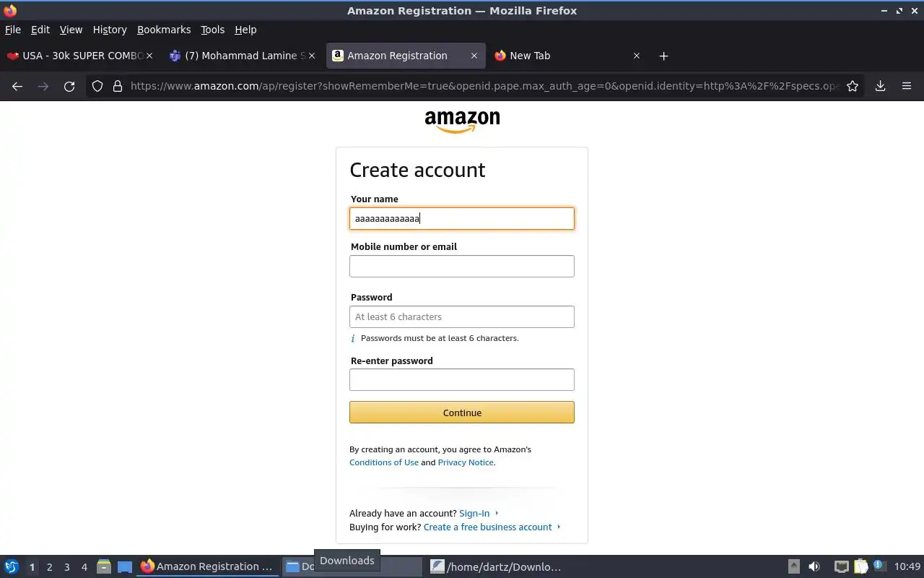Click the Create account heading
924x578 pixels.
[x=417, y=170]
